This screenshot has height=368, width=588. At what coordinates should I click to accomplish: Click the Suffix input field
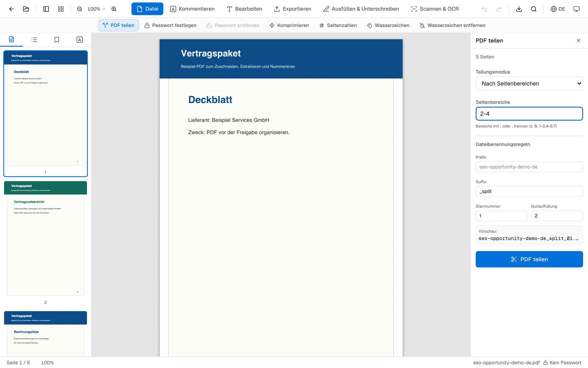(529, 191)
